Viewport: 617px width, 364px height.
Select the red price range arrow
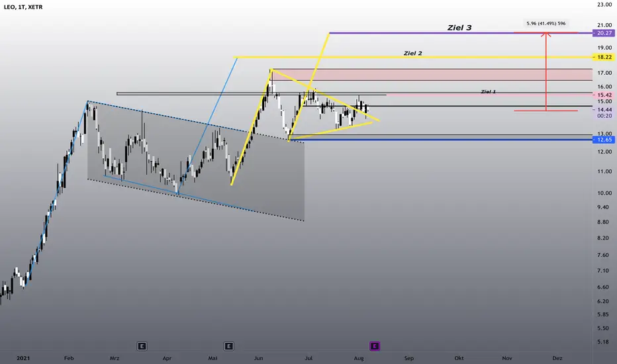point(546,71)
